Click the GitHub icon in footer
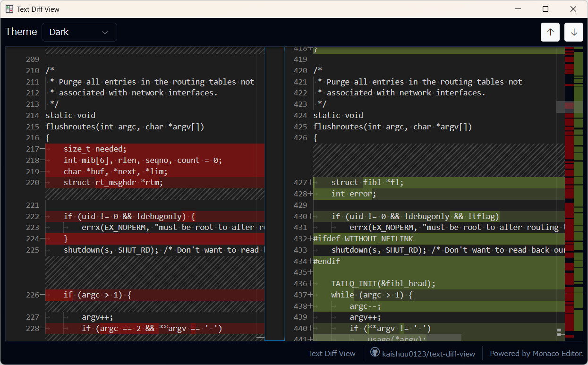Viewport: 588px width, 365px height. (x=375, y=353)
